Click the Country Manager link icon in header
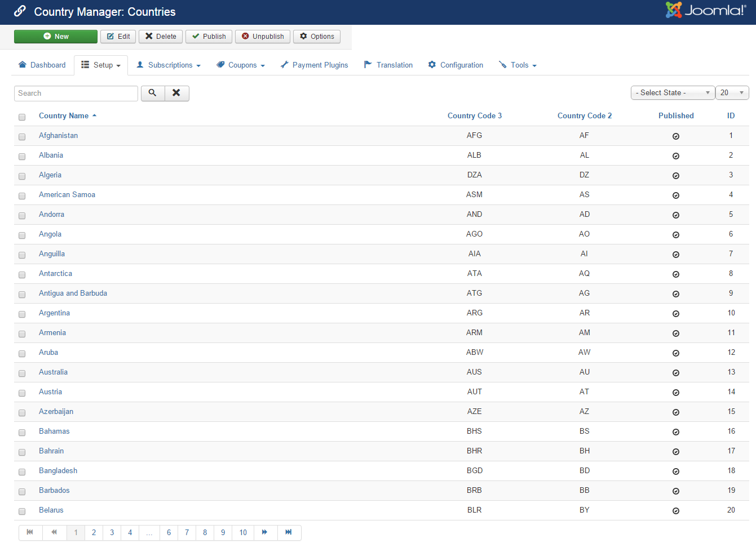 [20, 11]
